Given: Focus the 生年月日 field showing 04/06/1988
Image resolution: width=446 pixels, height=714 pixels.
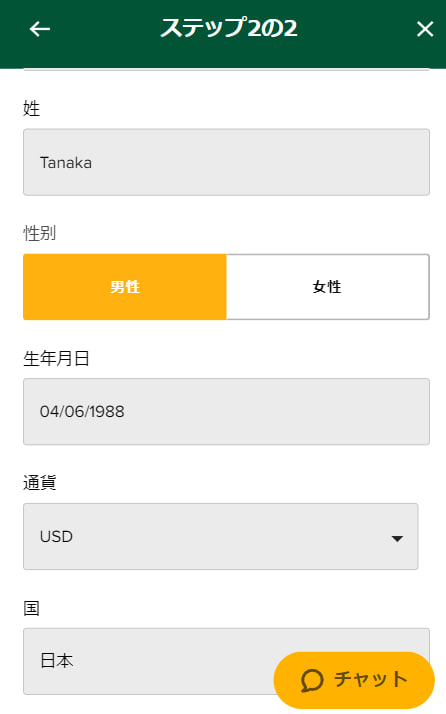Looking at the screenshot, I should point(226,412).
